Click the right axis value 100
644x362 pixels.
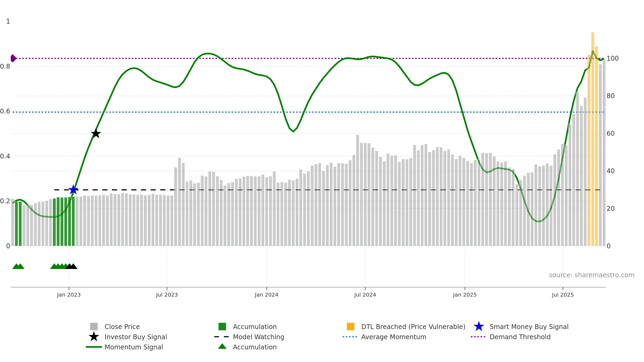613,58
